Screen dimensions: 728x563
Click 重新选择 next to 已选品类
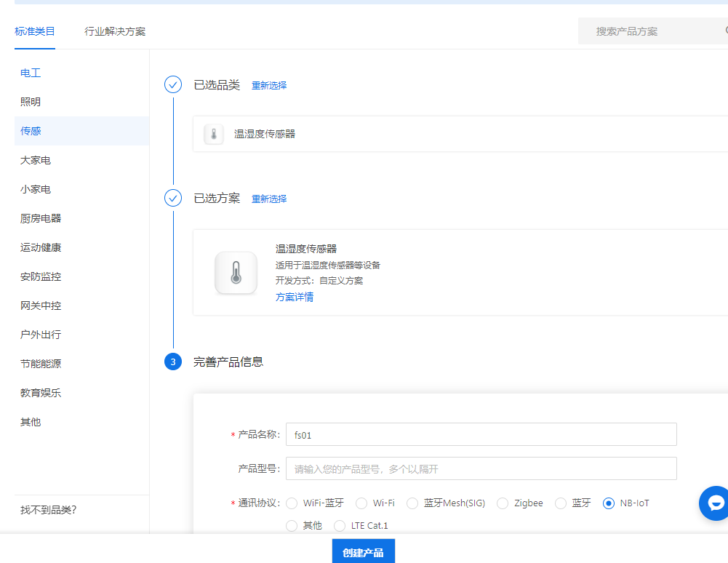[269, 85]
